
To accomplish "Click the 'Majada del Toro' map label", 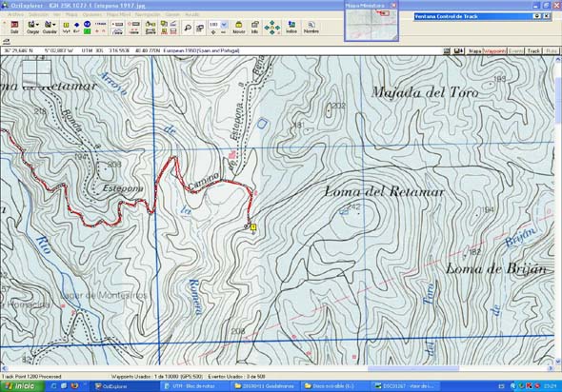I will pos(425,92).
